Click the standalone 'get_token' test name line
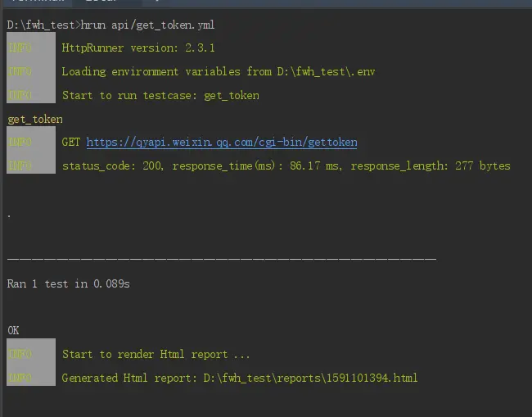This screenshot has height=417, width=532. click(x=35, y=120)
